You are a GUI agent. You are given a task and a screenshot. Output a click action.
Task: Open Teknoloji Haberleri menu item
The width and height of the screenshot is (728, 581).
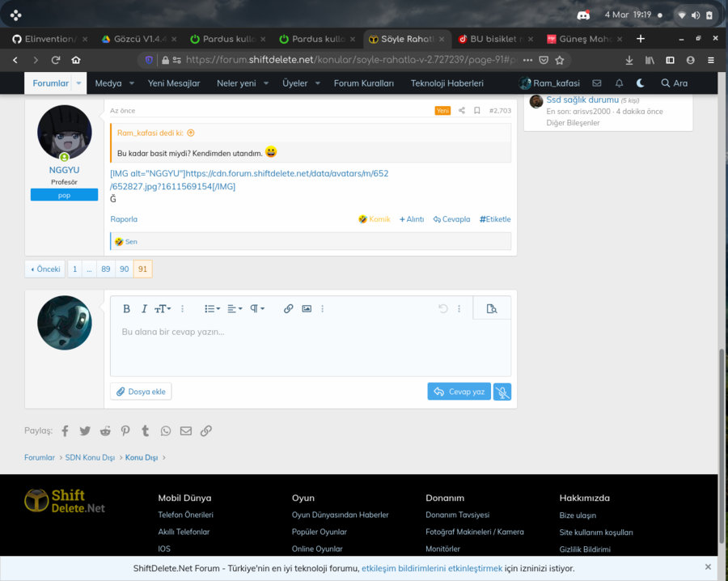click(x=447, y=83)
